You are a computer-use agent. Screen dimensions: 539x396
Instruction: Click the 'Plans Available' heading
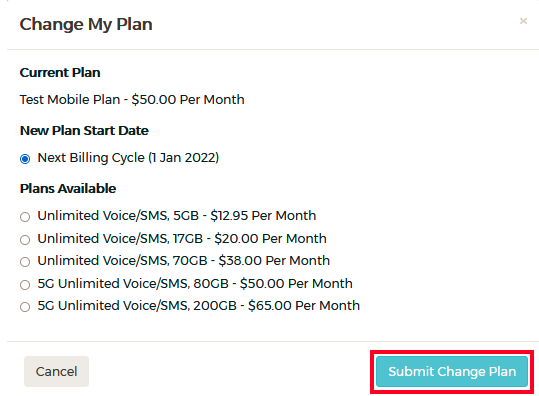(x=68, y=189)
